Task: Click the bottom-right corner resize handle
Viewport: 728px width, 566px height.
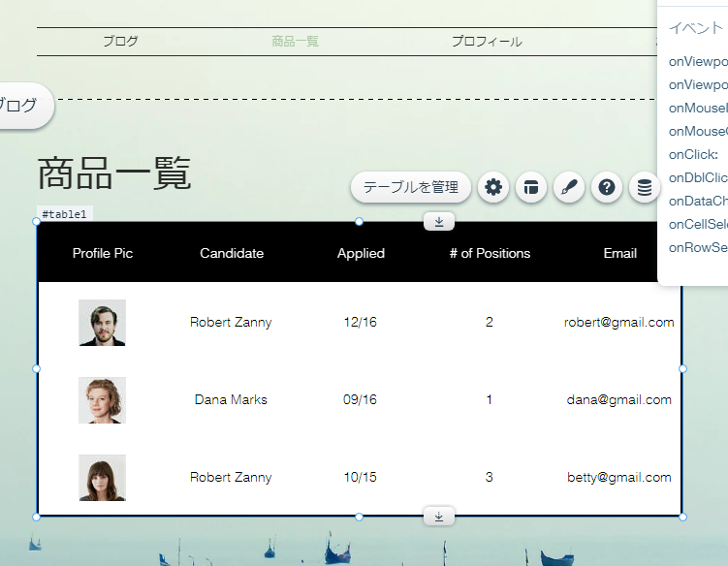Action: 682,517
